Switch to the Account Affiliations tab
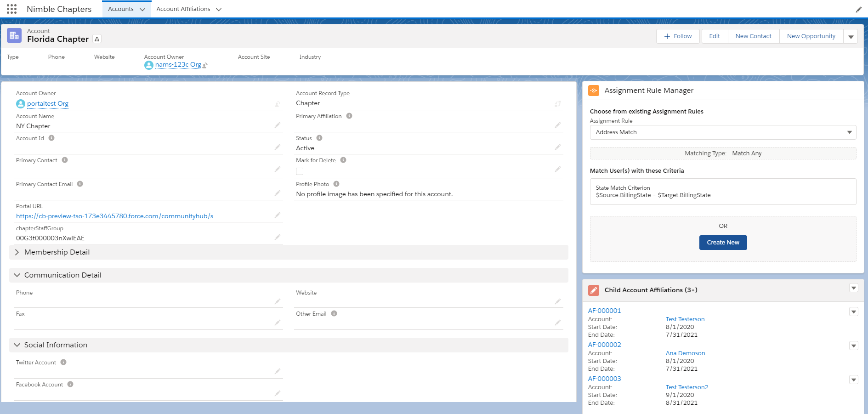 [x=183, y=9]
